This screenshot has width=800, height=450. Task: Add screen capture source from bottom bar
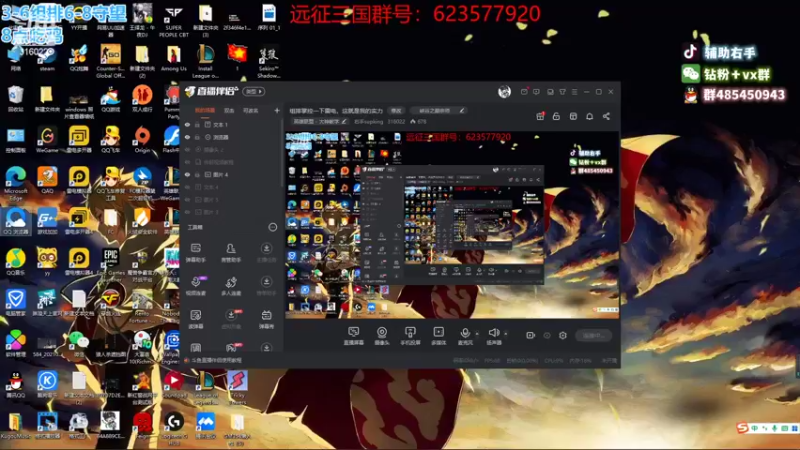tap(354, 336)
